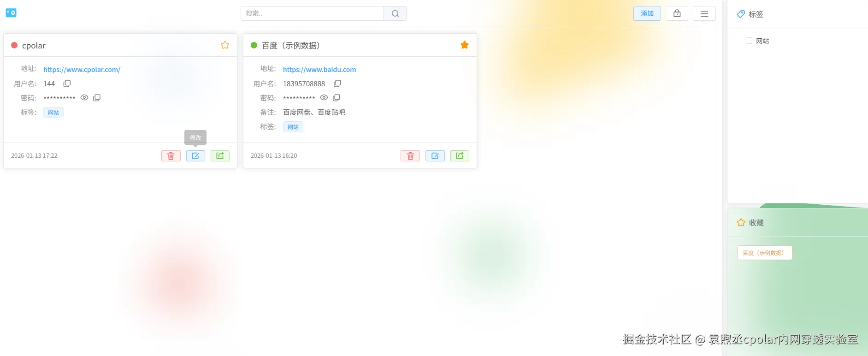Show password on cpolar card
This screenshot has height=356, width=868.
pyautogui.click(x=84, y=98)
